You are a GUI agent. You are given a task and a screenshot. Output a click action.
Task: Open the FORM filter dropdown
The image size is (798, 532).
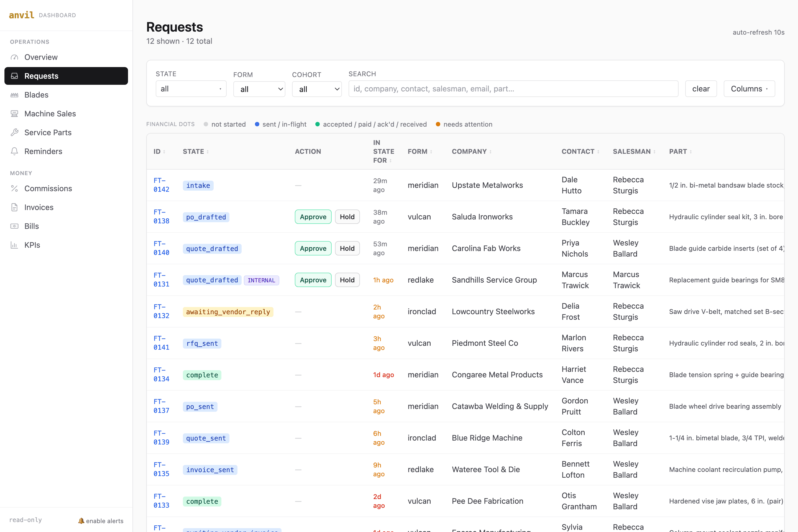pyautogui.click(x=259, y=89)
